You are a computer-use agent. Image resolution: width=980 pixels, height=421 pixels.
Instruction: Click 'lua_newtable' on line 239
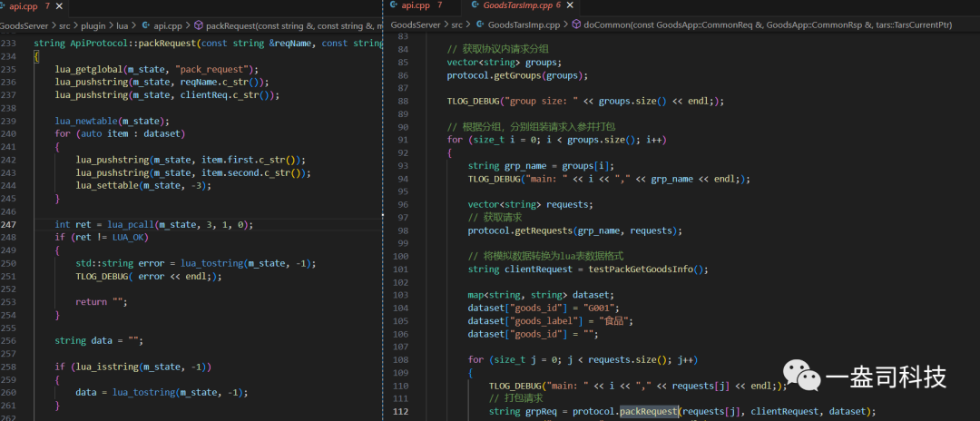85,121
